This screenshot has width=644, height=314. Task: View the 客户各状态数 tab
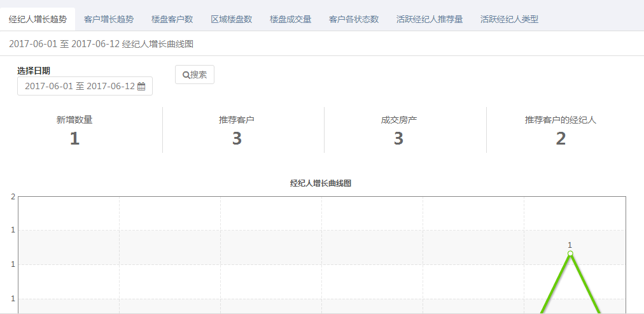354,19
